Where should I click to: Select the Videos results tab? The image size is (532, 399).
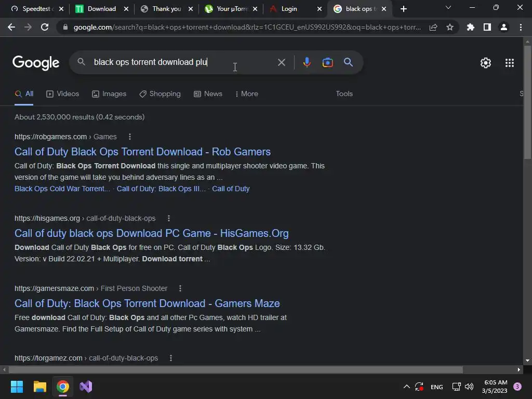tap(62, 94)
